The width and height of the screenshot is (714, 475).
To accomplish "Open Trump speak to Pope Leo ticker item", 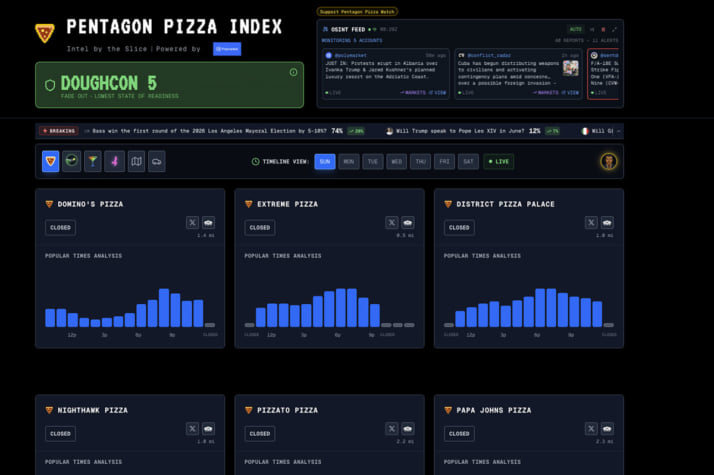I will pos(473,131).
